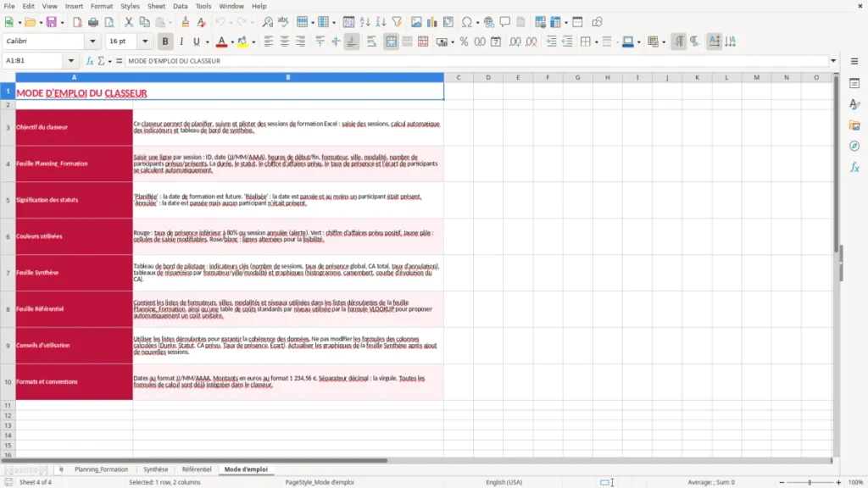Open the background color dropdown arrow

pyautogui.click(x=253, y=42)
